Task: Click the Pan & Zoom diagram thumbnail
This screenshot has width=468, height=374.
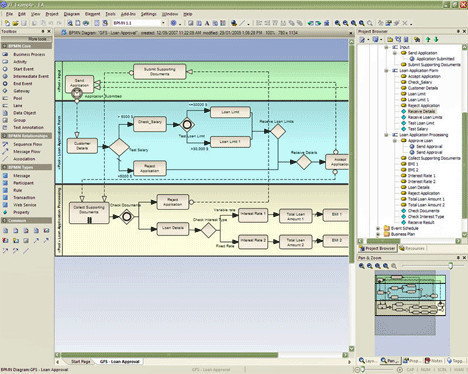Action: pos(410,295)
